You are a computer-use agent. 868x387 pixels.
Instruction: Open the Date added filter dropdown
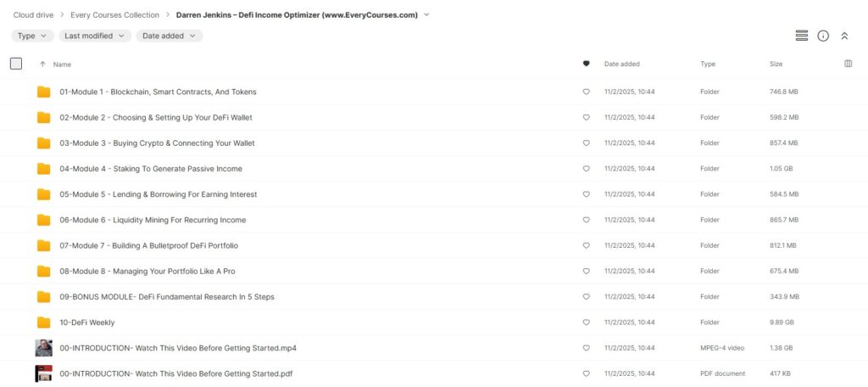point(169,36)
